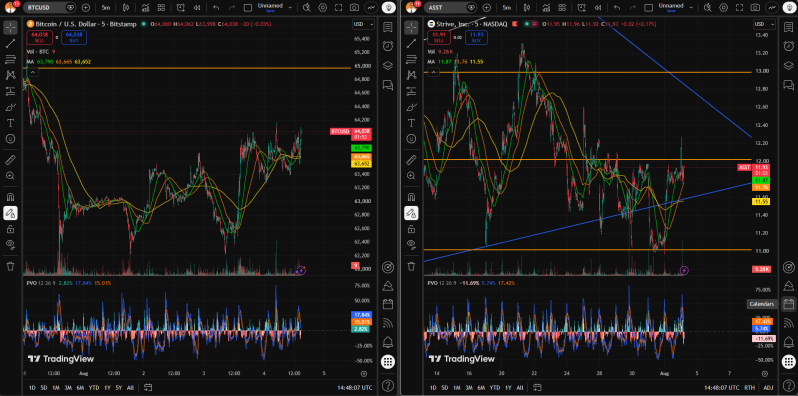Screen dimensions: 798x396
Task: Open the notifications bell in ASST window
Action: pos(788,341)
